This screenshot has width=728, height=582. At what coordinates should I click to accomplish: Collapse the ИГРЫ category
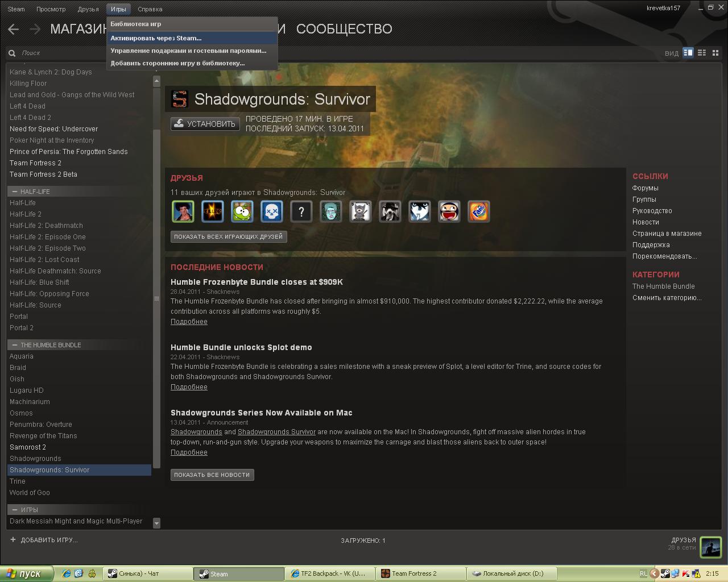[15, 510]
